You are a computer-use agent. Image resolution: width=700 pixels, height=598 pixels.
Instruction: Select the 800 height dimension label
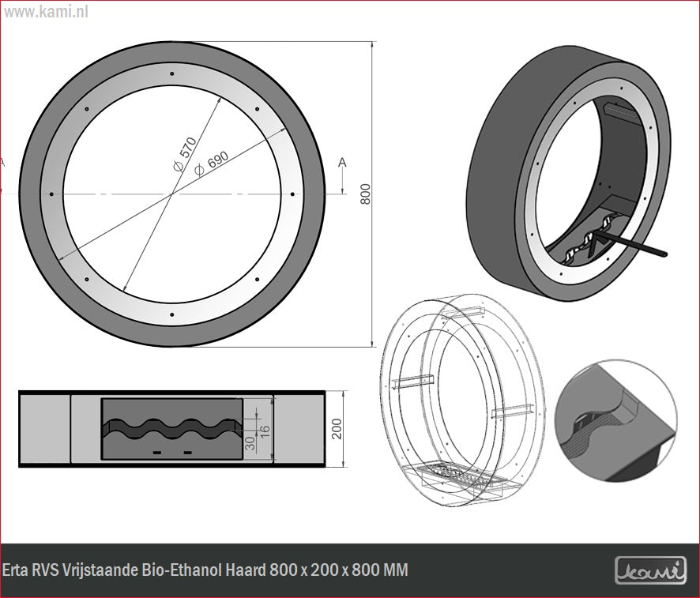point(365,194)
